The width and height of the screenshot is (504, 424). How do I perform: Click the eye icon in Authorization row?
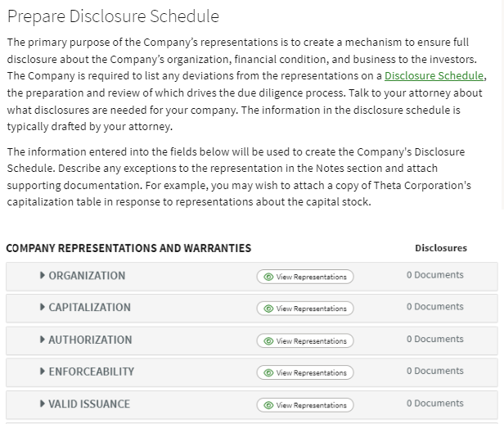pos(268,341)
